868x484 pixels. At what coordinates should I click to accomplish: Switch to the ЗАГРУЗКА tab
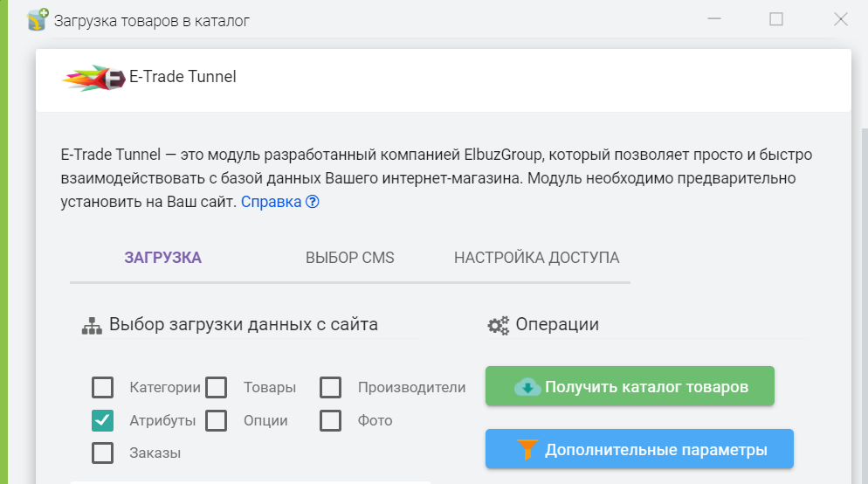click(x=162, y=258)
